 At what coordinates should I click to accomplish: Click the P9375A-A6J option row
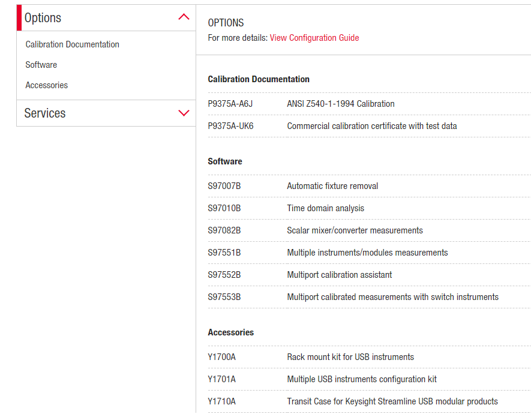point(369,104)
